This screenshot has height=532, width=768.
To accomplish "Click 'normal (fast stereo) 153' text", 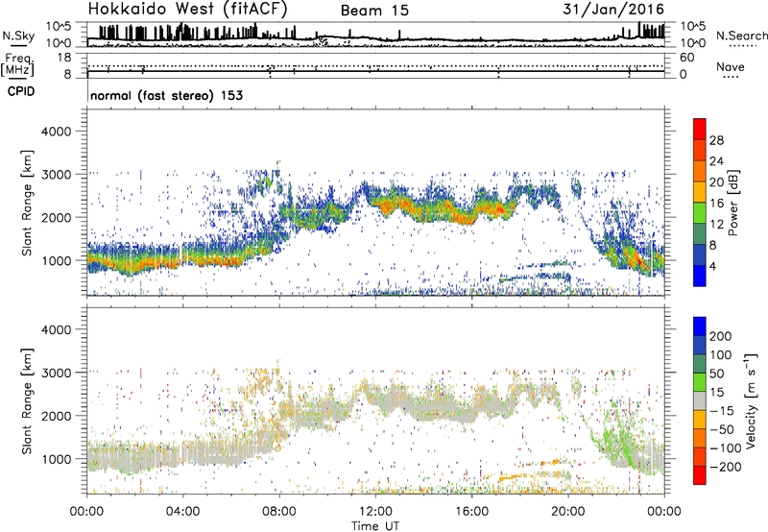I will pyautogui.click(x=166, y=95).
